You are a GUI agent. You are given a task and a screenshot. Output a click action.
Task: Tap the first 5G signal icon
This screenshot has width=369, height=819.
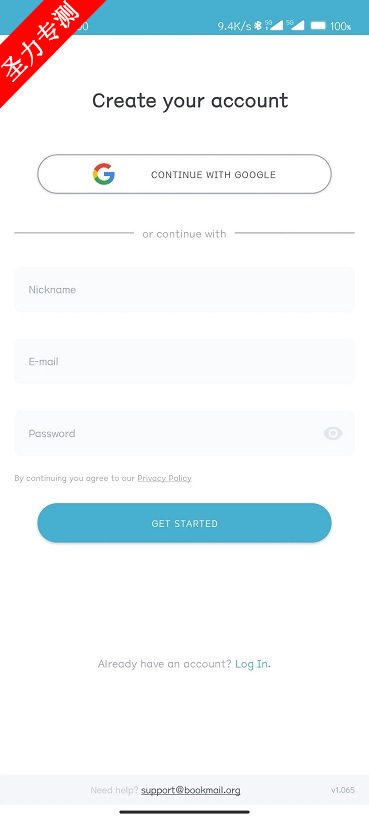coord(274,25)
